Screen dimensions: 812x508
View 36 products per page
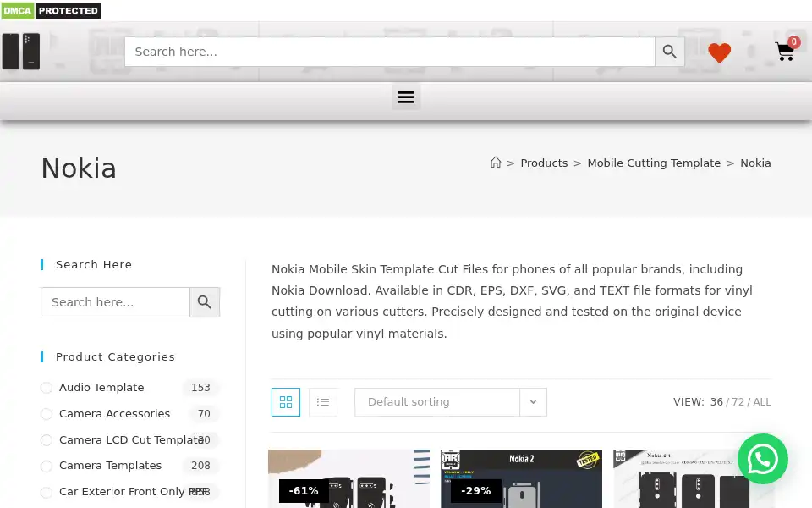click(x=716, y=402)
